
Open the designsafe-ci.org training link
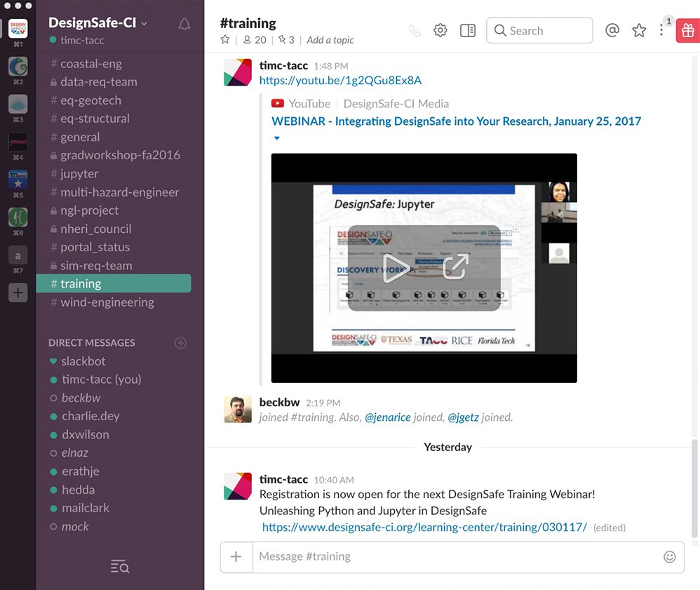pos(424,527)
